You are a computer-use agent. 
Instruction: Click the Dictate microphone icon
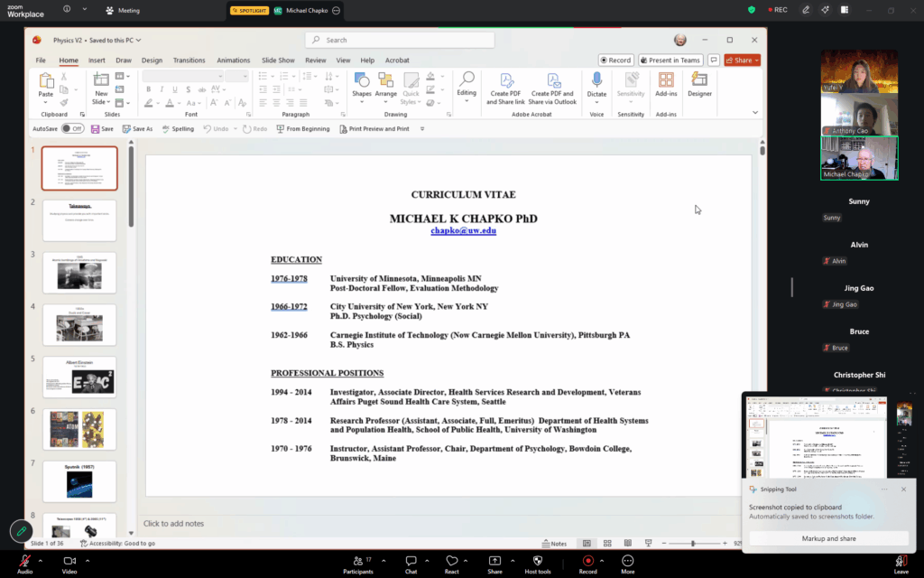pos(596,80)
